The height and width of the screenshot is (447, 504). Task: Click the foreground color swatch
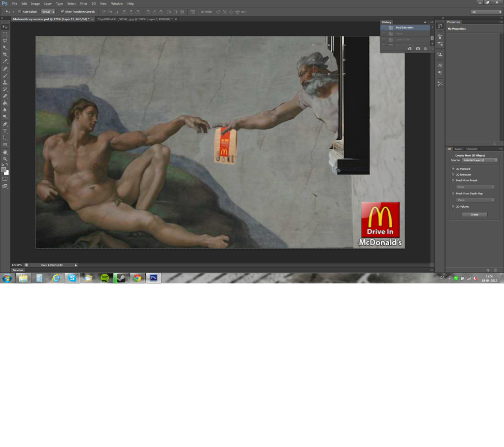[x=3, y=170]
